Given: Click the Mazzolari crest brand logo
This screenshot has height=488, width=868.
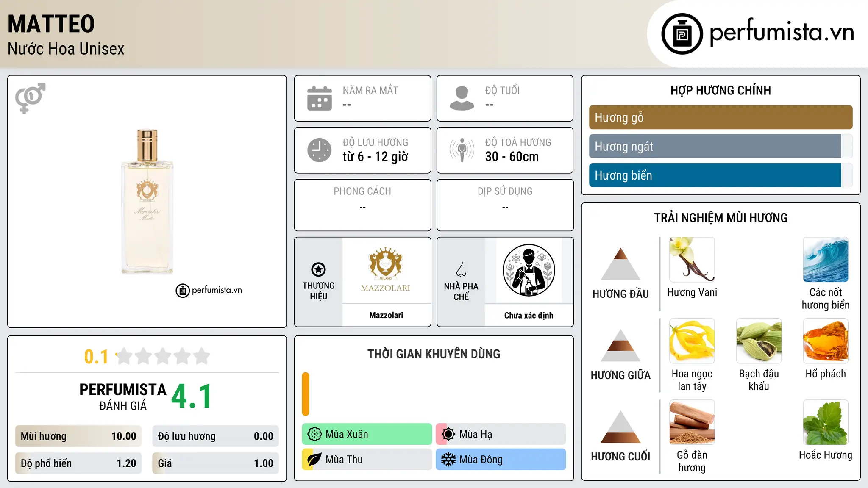Looking at the screenshot, I should click(386, 270).
